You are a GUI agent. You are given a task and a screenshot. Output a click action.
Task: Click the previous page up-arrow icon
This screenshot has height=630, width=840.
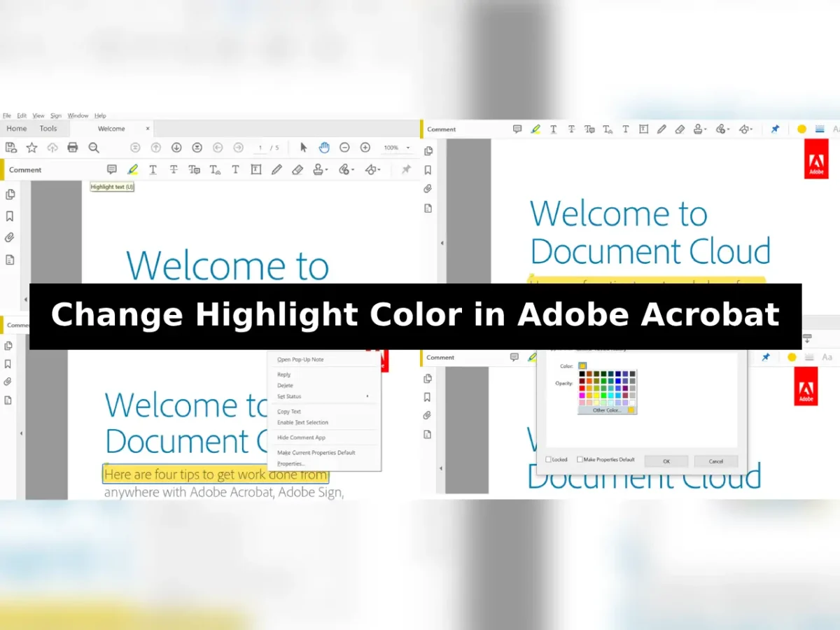click(x=156, y=147)
